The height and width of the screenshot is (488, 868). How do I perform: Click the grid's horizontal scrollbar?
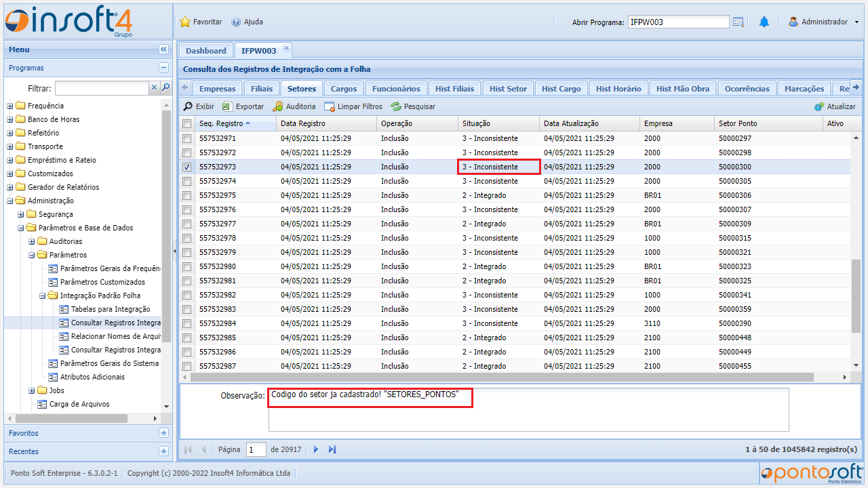coord(502,378)
